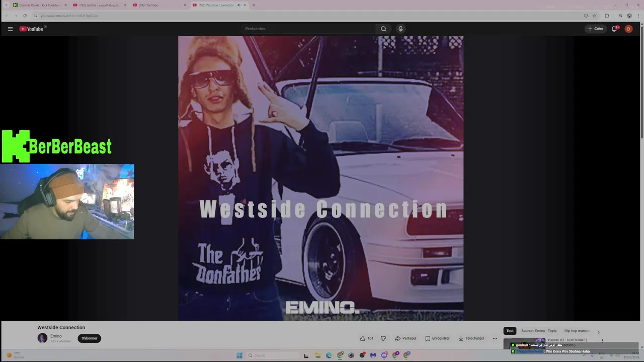Open the tab search dropdown arrow
Screen dimensions: 644x362
tap(7, 5)
